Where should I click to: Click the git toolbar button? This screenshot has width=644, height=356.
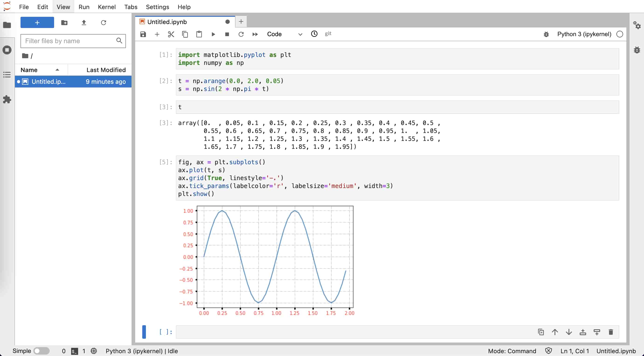[328, 34]
